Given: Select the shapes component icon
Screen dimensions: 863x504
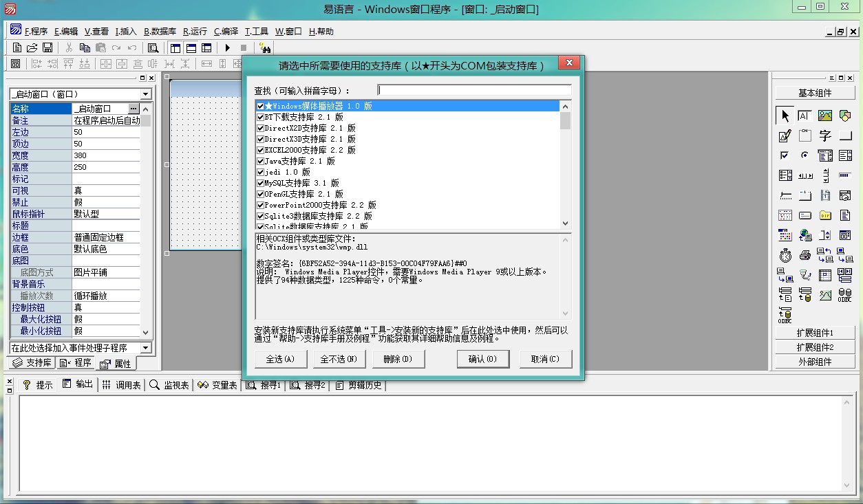Looking at the screenshot, I should [845, 116].
